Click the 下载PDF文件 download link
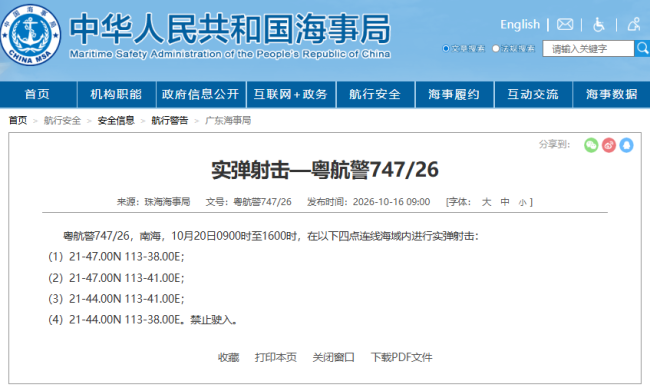This screenshot has height=388, width=650. tap(401, 357)
